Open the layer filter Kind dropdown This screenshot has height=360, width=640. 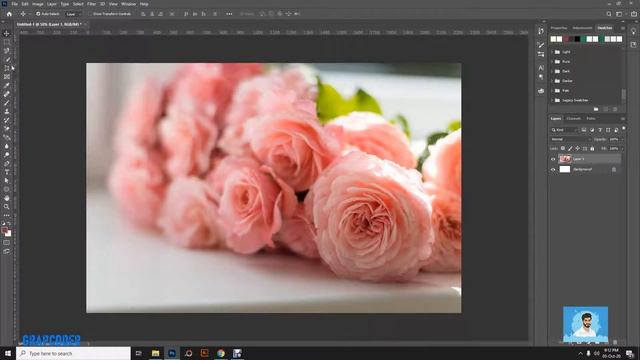click(564, 130)
